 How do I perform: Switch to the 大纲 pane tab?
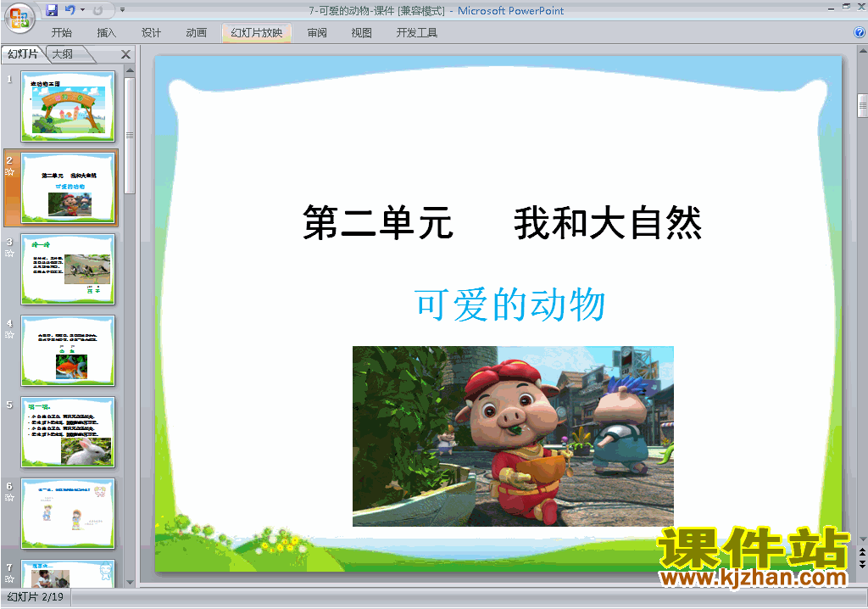pos(63,53)
